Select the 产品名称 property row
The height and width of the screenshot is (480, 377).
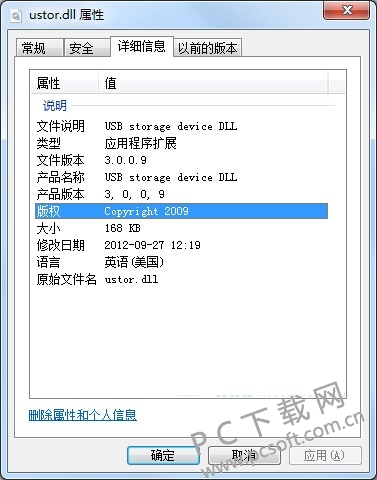[181, 177]
